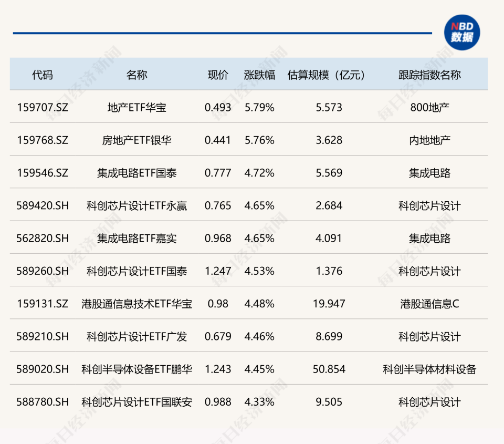Click the price 0.777
504x444 pixels.
coord(218,173)
